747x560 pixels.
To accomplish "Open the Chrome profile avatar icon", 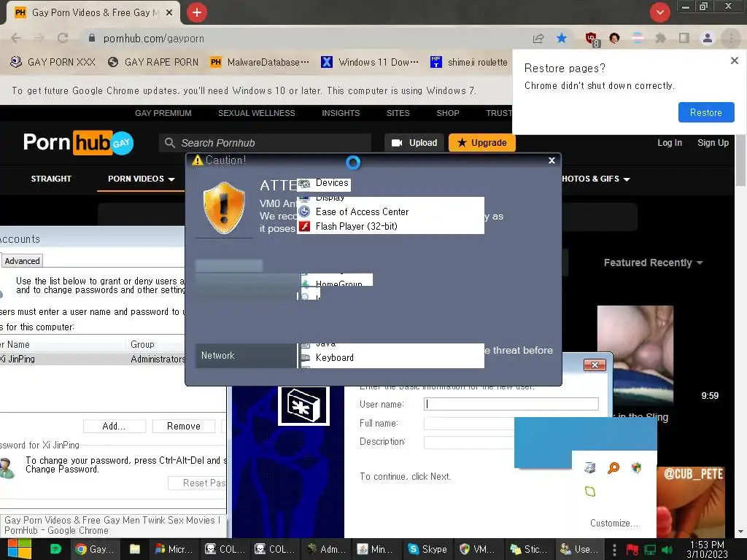I will 708,38.
